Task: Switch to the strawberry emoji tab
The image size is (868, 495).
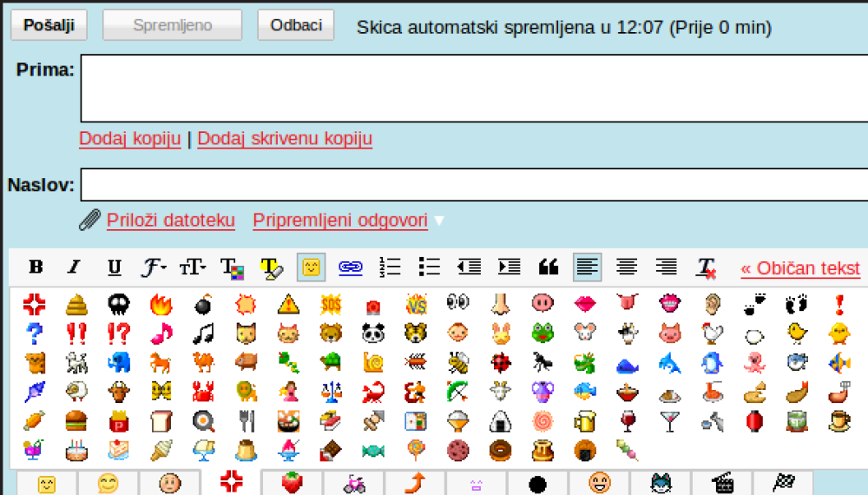Action: coord(293,483)
